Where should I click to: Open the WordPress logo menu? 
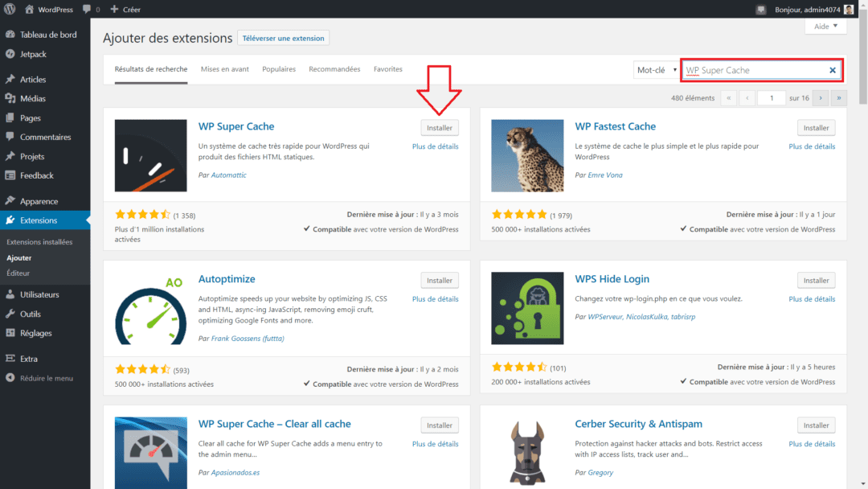[x=10, y=9]
